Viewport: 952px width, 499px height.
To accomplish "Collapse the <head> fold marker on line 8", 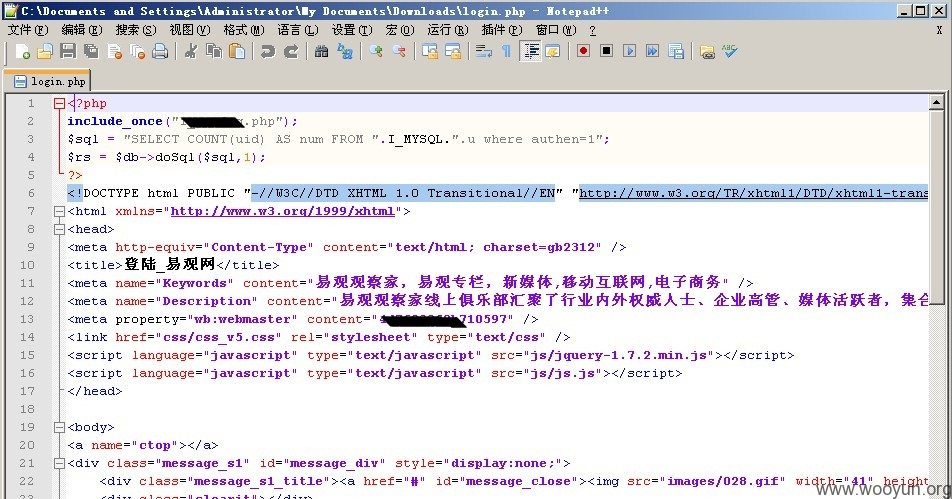I will tap(59, 229).
